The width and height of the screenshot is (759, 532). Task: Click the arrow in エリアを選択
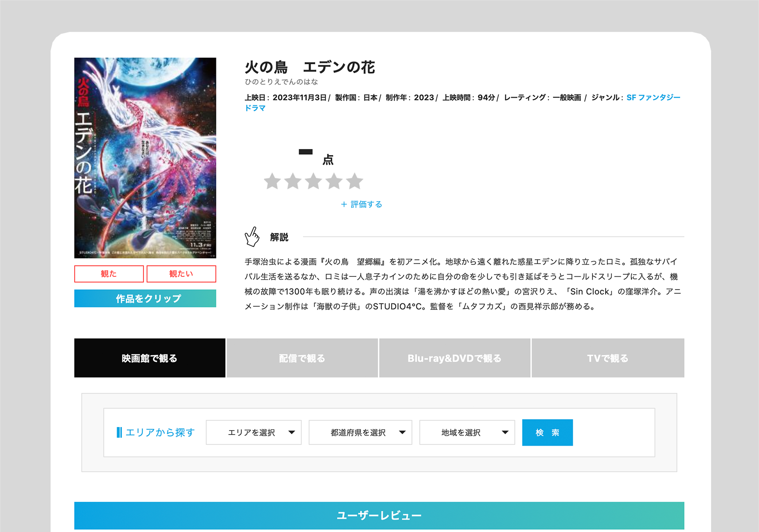292,432
